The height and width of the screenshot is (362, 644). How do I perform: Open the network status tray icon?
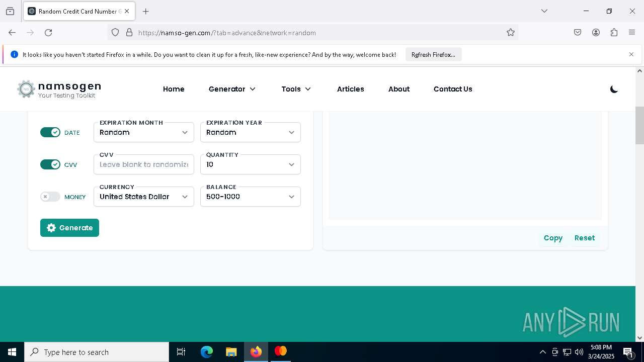pos(567,352)
